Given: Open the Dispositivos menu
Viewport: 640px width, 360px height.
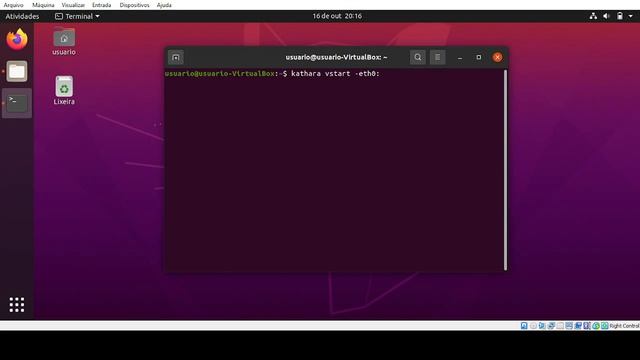Looking at the screenshot, I should click(134, 5).
